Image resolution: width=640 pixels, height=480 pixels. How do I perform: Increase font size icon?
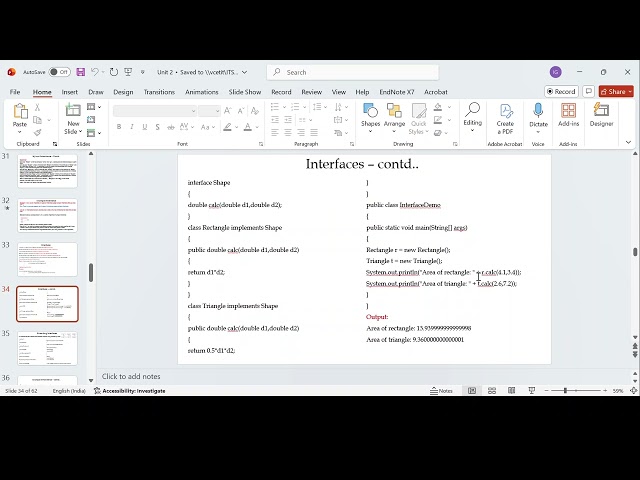click(x=227, y=111)
